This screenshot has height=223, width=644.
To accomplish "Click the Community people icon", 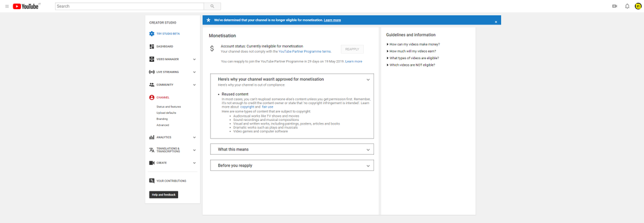I will (152, 85).
